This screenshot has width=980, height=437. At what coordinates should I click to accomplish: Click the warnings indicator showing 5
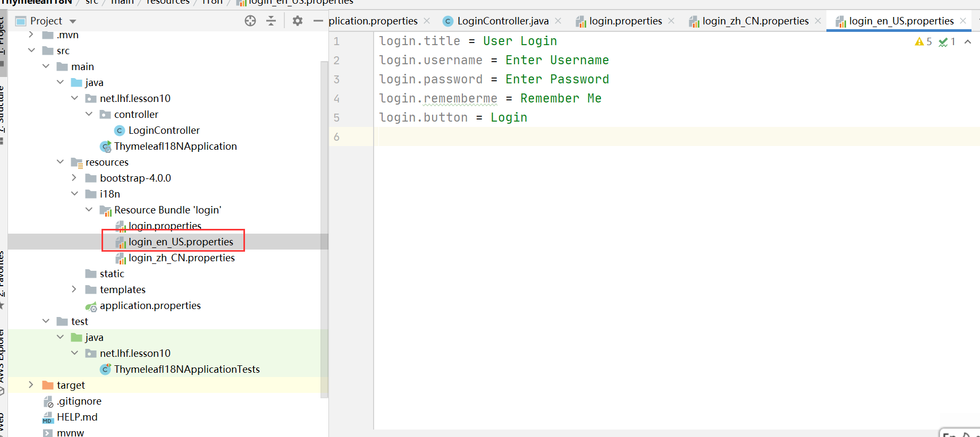coord(923,41)
